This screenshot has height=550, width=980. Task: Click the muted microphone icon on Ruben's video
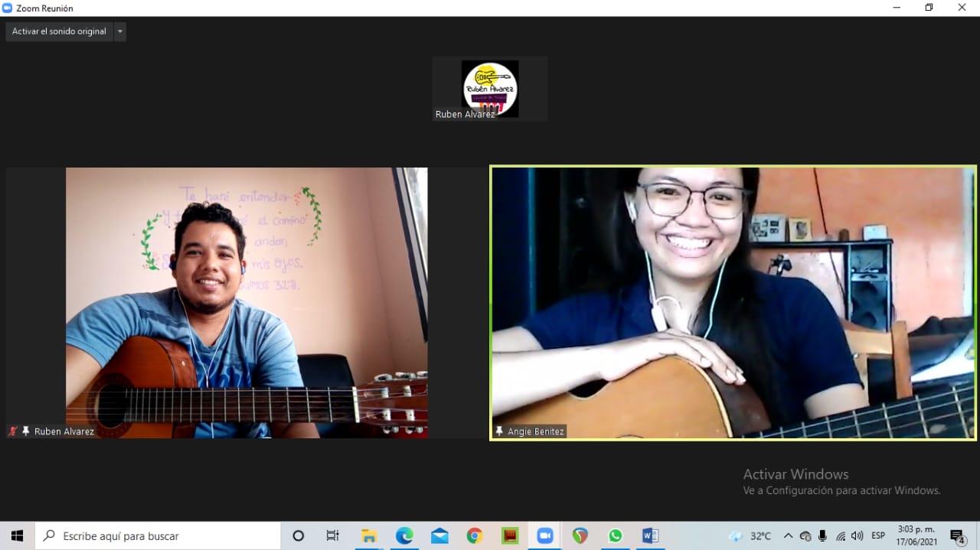coord(13,431)
